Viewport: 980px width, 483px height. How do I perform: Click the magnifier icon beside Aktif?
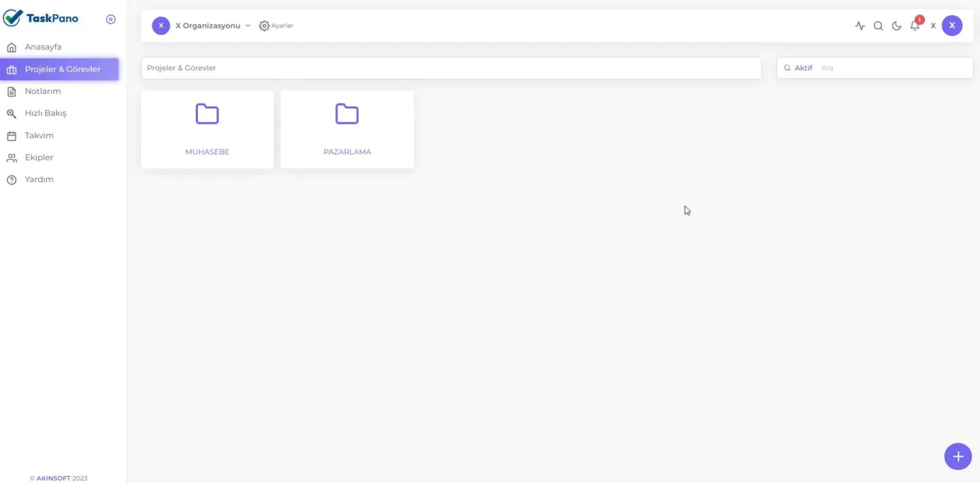click(x=787, y=68)
